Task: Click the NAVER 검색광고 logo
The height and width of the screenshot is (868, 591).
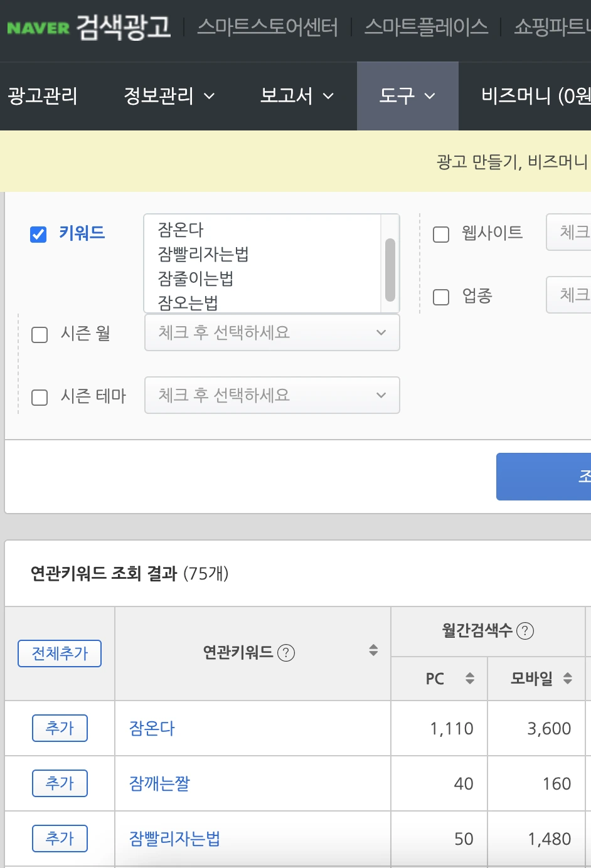Action: point(88,27)
